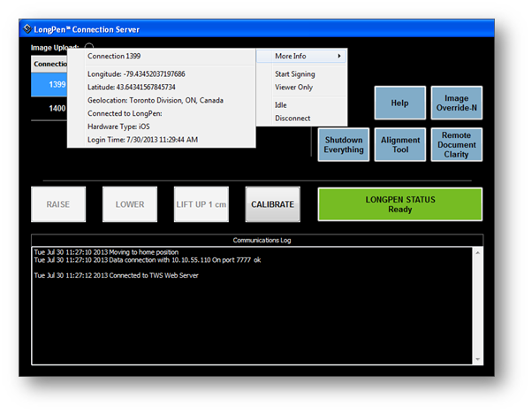This screenshot has width=532, height=414.
Task: Click the Communications Log scrollbar down arrow
Action: click(477, 359)
